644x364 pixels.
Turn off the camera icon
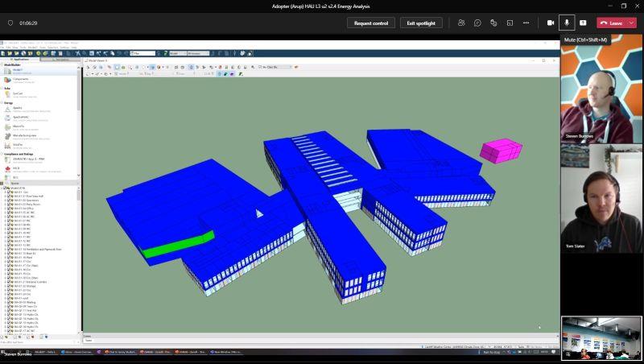[x=551, y=23]
